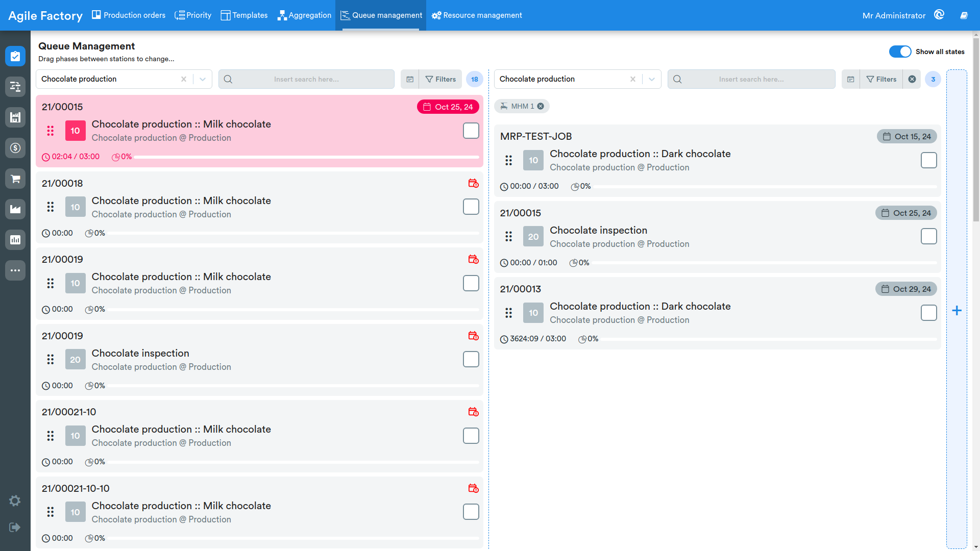Select checkbox on 21/00019 Chocolate inspection
Viewport: 980px width, 551px height.
pos(471,359)
